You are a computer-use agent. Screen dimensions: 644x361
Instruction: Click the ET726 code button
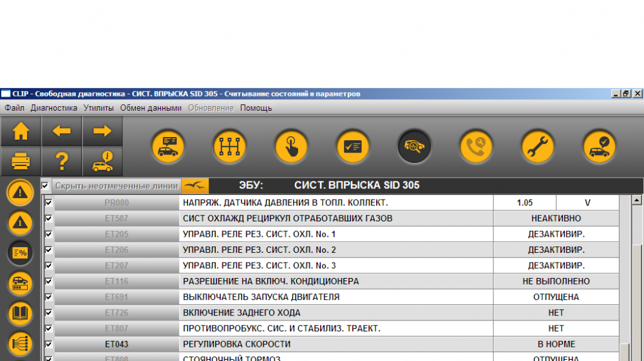(117, 313)
